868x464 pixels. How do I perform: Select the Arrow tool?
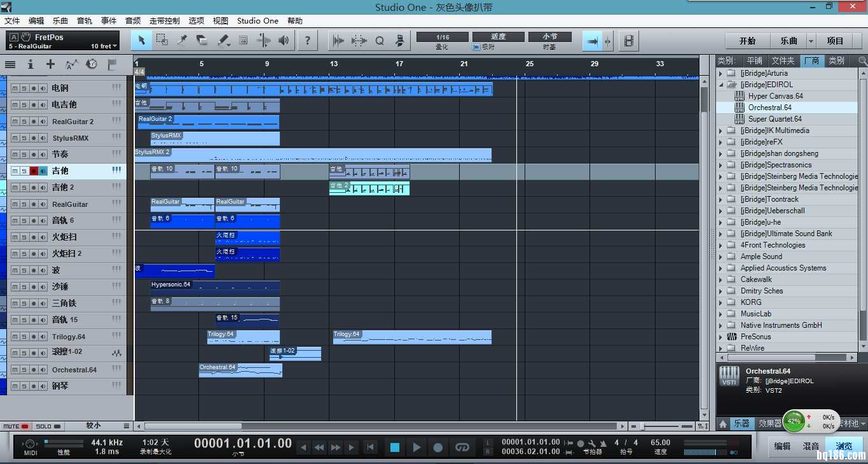point(141,41)
